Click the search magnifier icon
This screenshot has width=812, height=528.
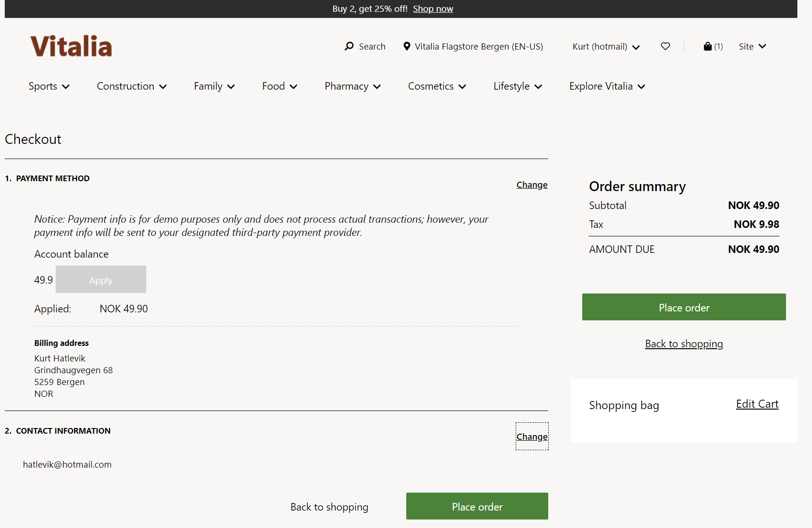click(349, 46)
